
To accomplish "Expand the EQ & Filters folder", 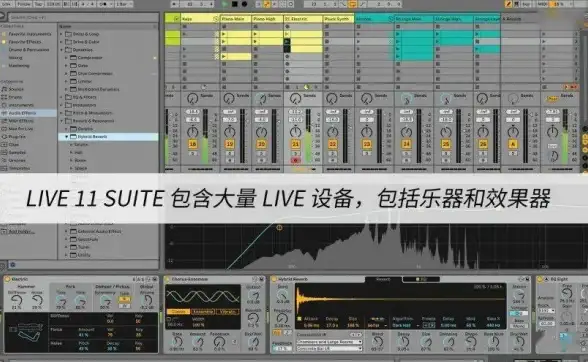I will pos(61,97).
